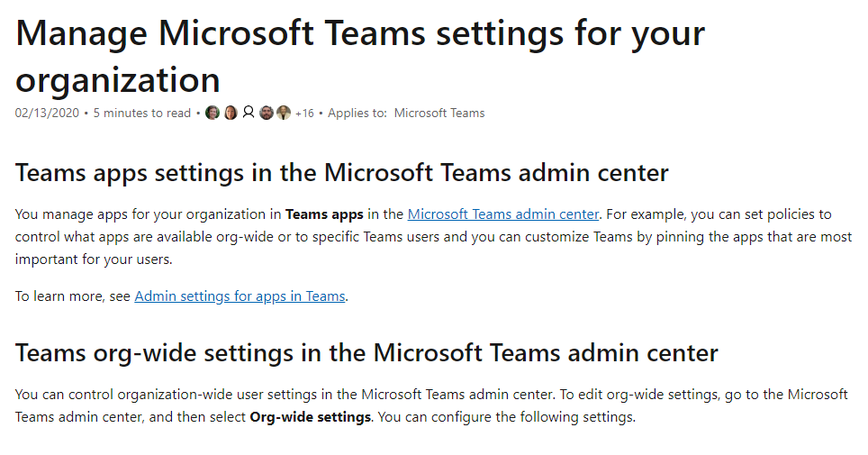Open Admin settings for apps in Teams link
The image size is (868, 455).
pyautogui.click(x=240, y=296)
